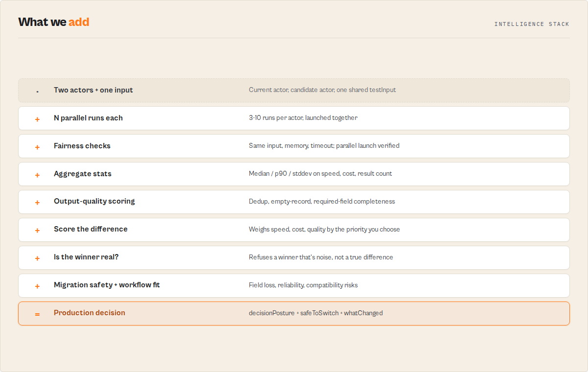The image size is (588, 372).
Task: Click the plus icon next to Fairness checks
Action: coord(37,147)
